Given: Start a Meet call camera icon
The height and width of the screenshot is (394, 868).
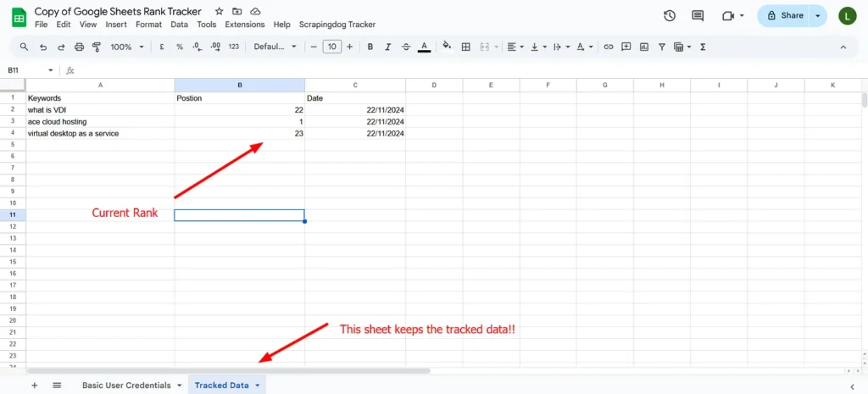Looking at the screenshot, I should pos(728,16).
